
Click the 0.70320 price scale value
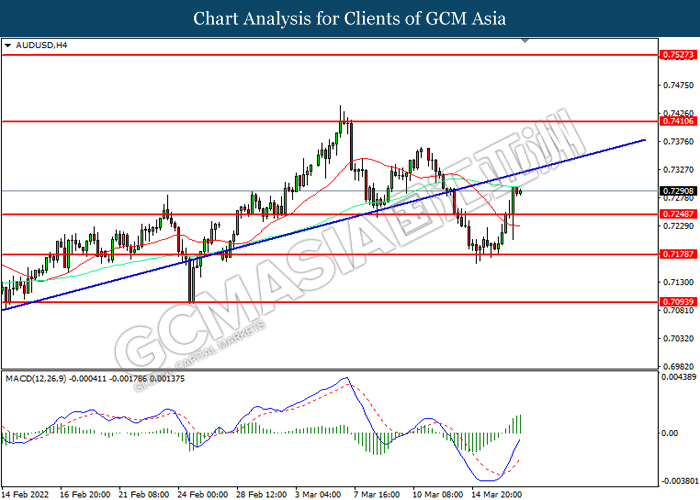coord(679,338)
